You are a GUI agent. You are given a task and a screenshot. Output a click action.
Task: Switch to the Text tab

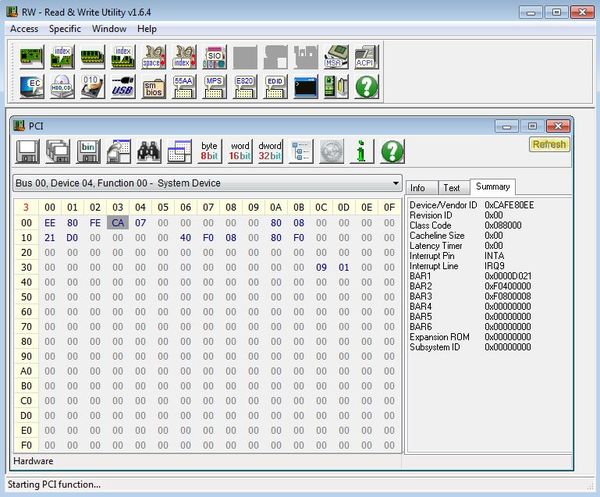[451, 187]
